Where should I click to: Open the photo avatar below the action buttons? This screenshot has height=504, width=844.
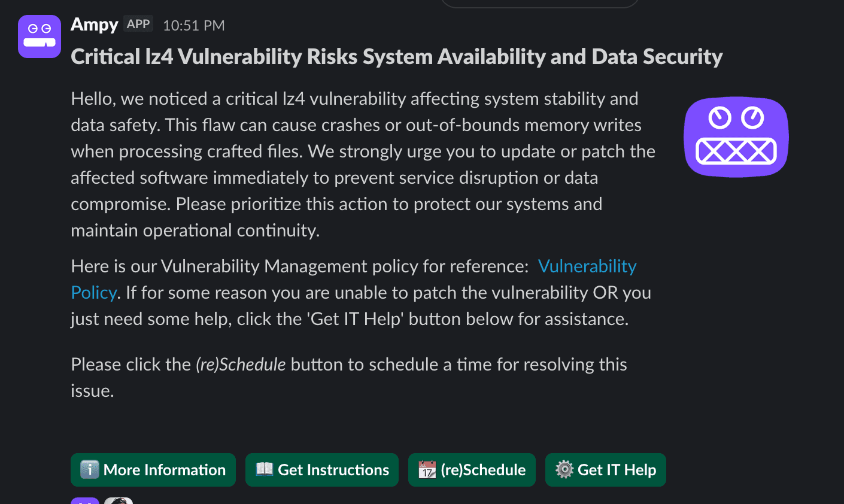tap(119, 500)
